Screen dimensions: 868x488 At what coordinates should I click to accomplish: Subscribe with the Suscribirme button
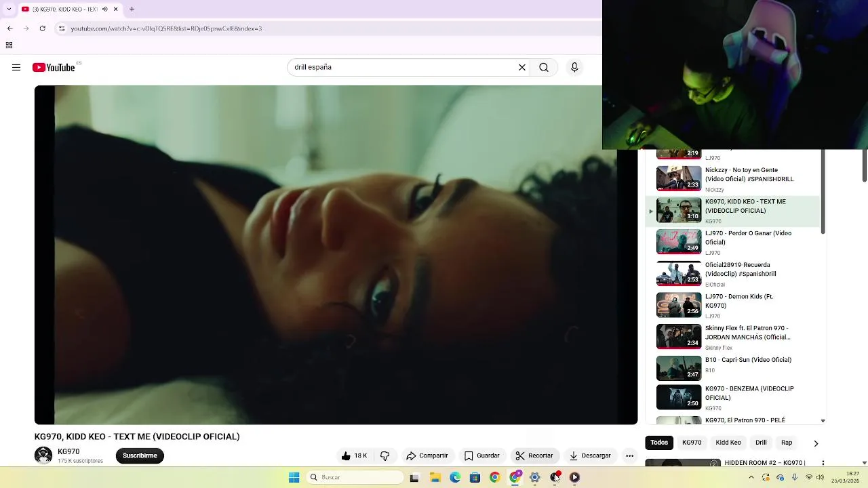pos(140,455)
